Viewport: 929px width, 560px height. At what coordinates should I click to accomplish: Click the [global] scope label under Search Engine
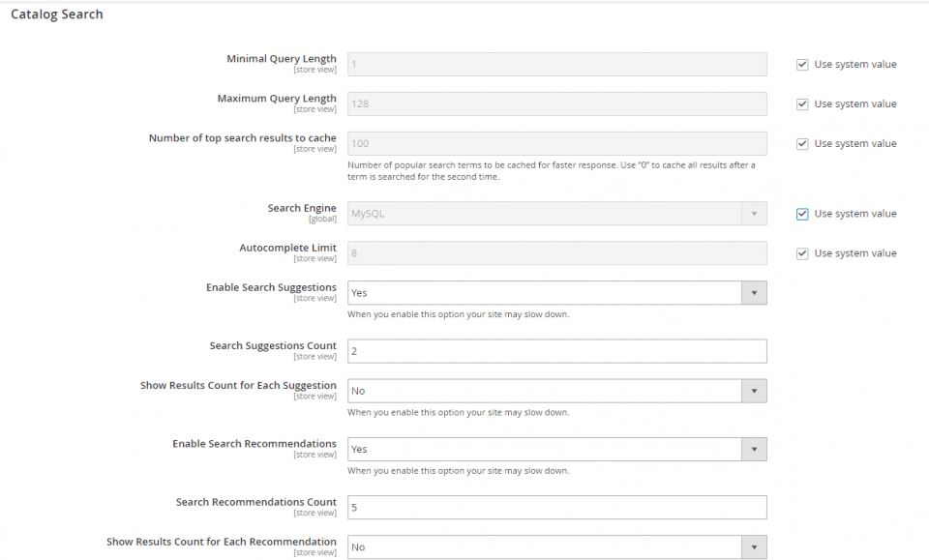click(x=321, y=218)
